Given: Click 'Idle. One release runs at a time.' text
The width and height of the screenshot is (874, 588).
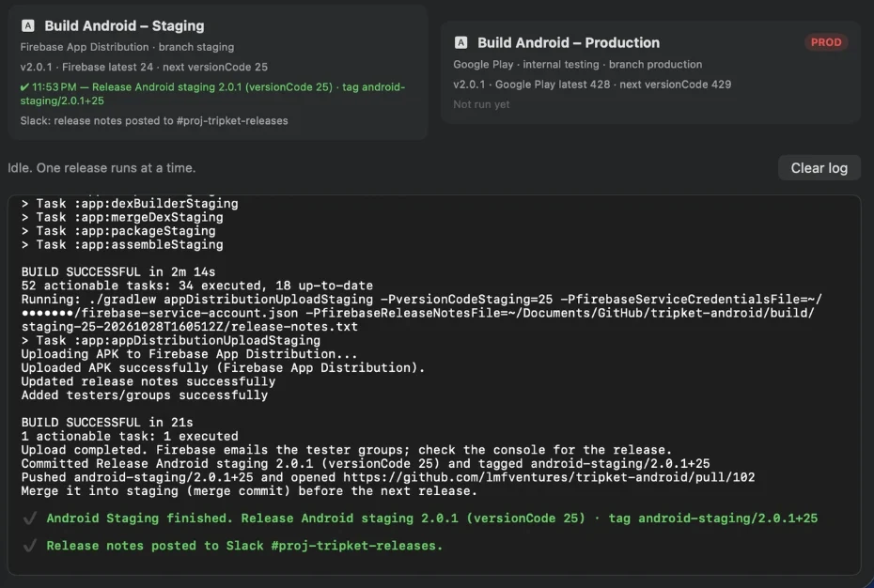Looking at the screenshot, I should (101, 168).
